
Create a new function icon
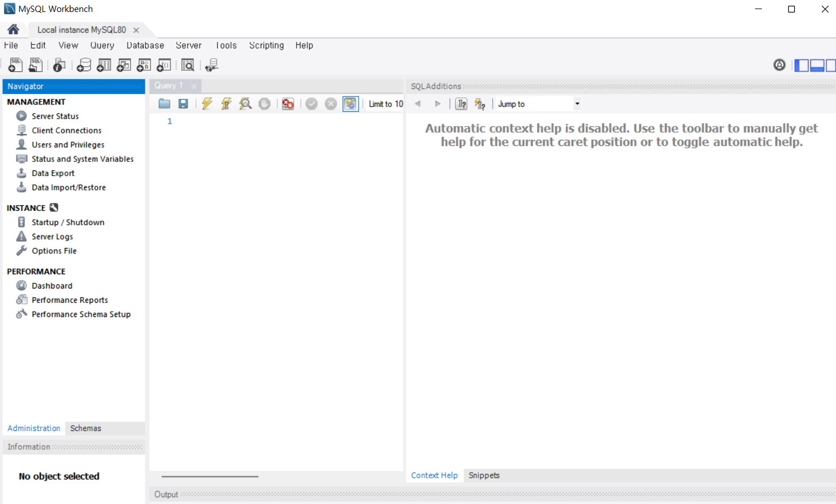(x=164, y=65)
